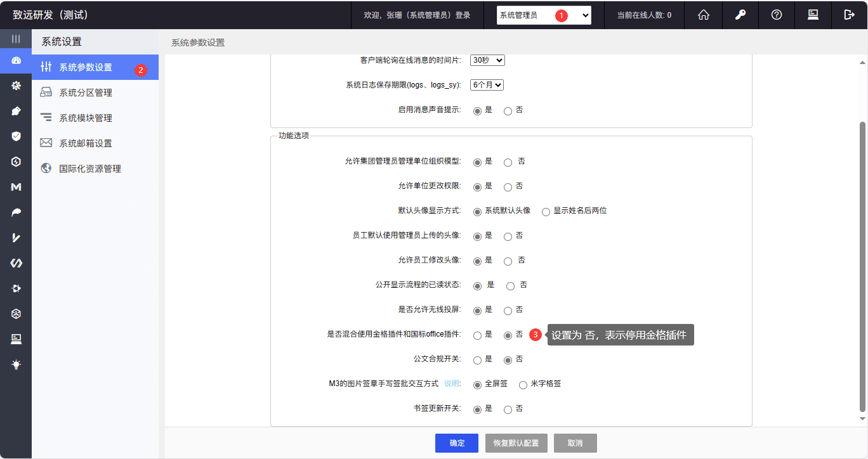Click the scrollbar down arrow

[x=862, y=418]
